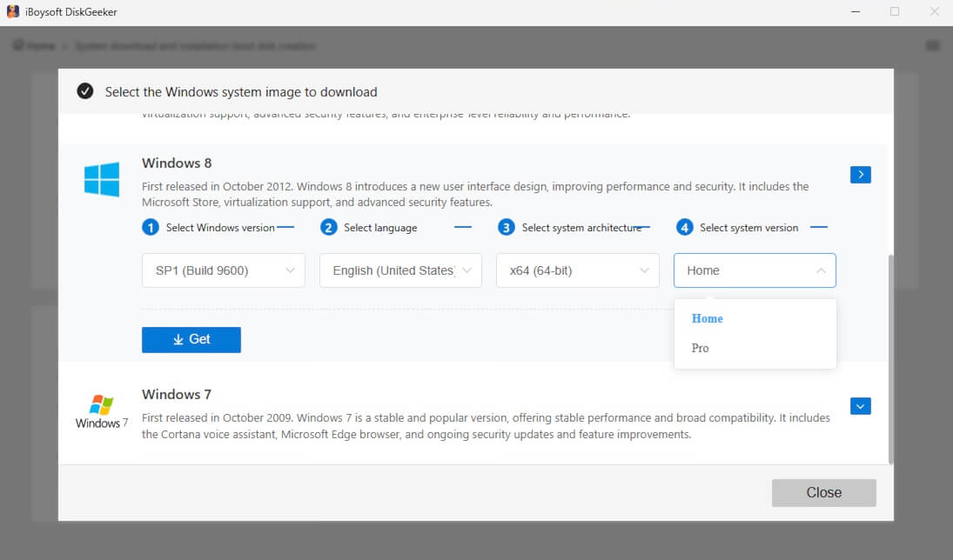
Task: Click the step 4 'Select system version' badge
Action: 684,227
